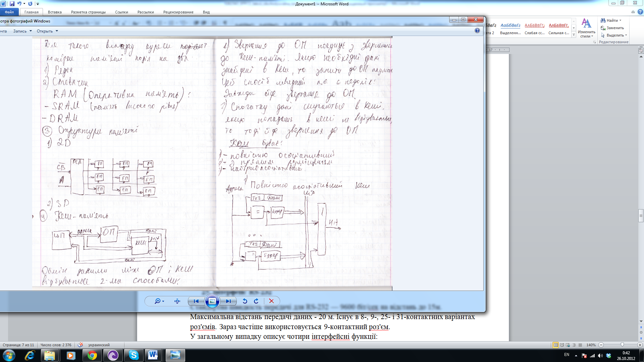Screen dimensions: 644x362
Task: Rotate the photo clockwise
Action: [x=256, y=301]
